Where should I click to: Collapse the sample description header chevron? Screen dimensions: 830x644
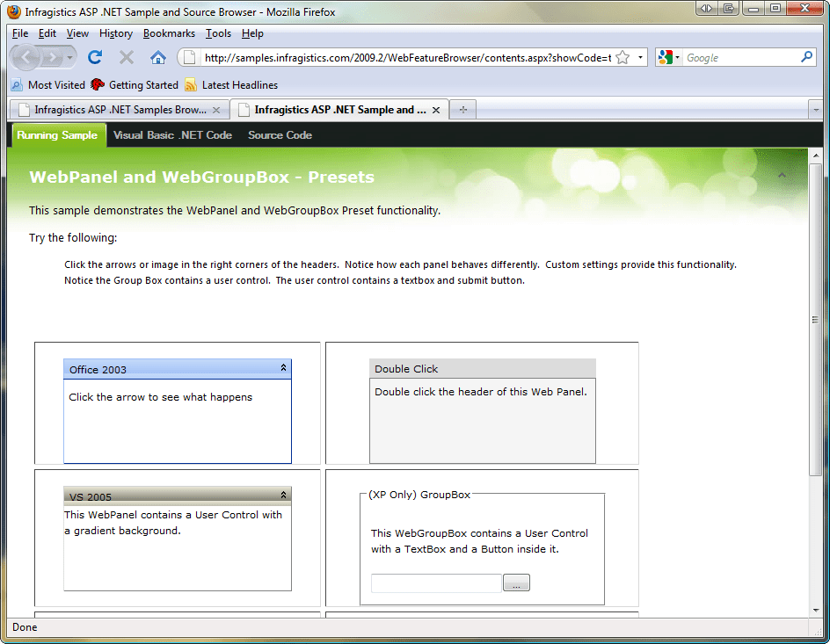pos(782,175)
